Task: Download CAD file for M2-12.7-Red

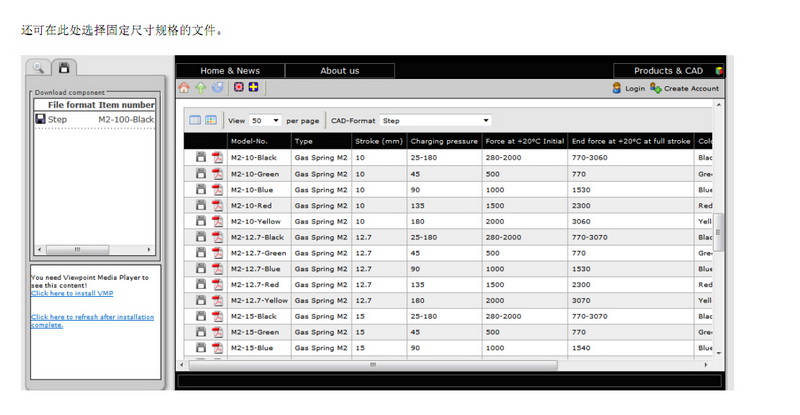Action: [201, 284]
